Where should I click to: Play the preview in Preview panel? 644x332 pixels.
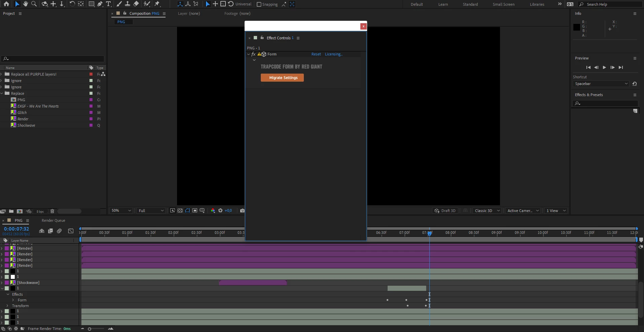(x=605, y=68)
